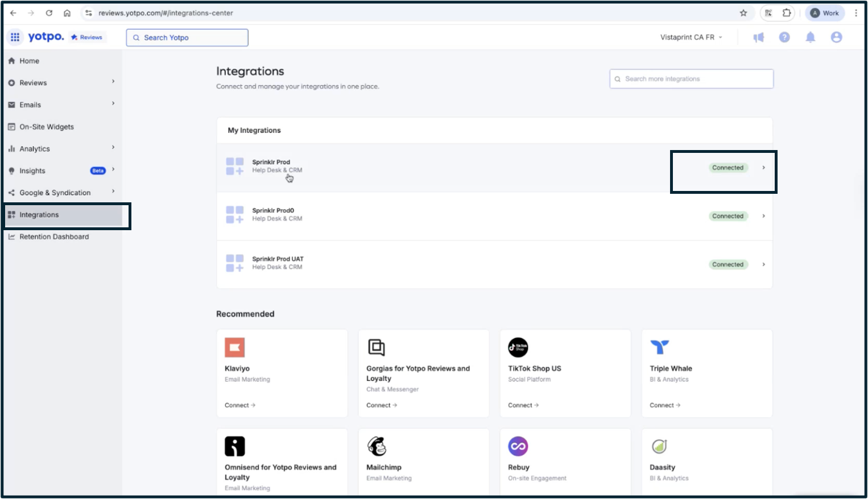Click the Daasity card title
This screenshot has width=868, height=499.
point(663,467)
